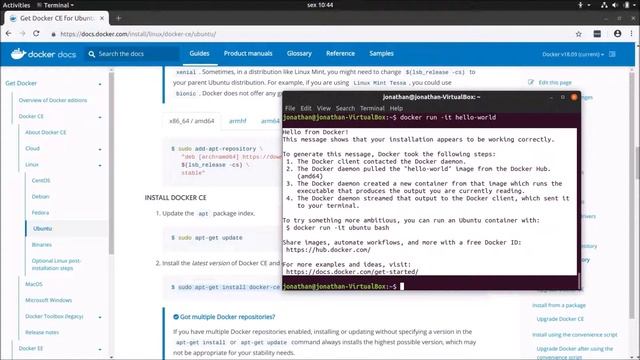The image size is (640, 360).
Task: Open the Debian sidebar link
Action: (40, 196)
